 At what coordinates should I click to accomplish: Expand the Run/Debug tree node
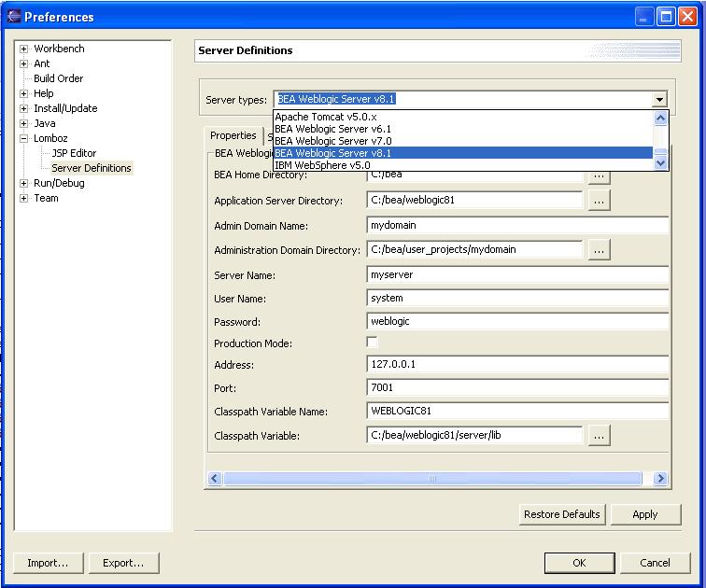pyautogui.click(x=23, y=183)
